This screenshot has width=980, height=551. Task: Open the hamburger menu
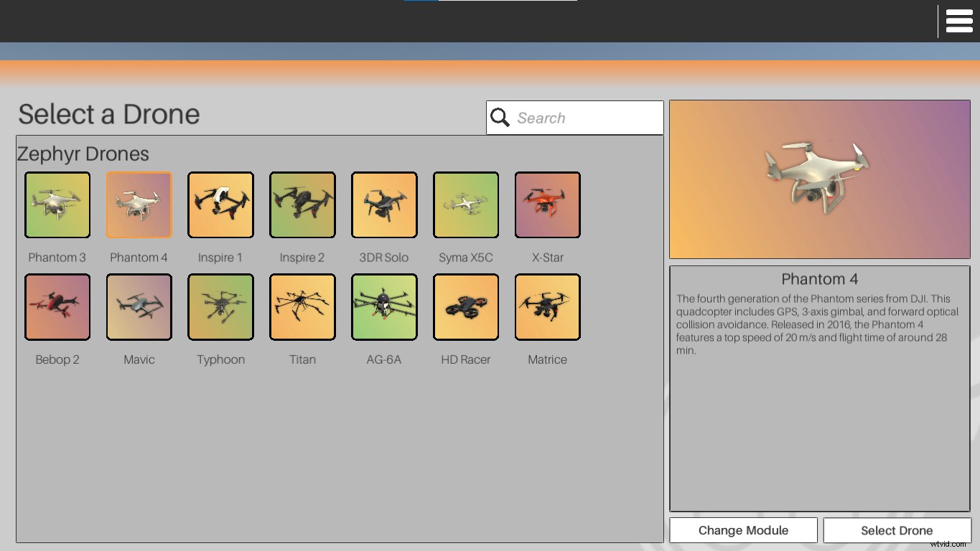(959, 21)
